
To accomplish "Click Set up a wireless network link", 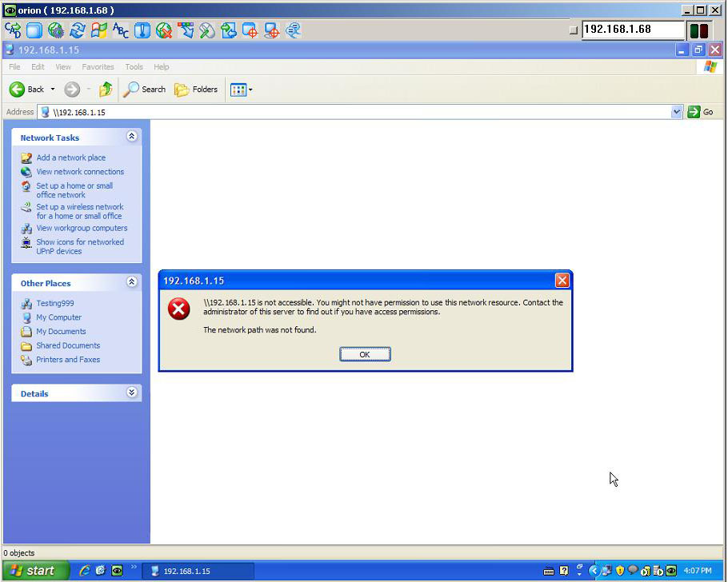I will (x=80, y=211).
